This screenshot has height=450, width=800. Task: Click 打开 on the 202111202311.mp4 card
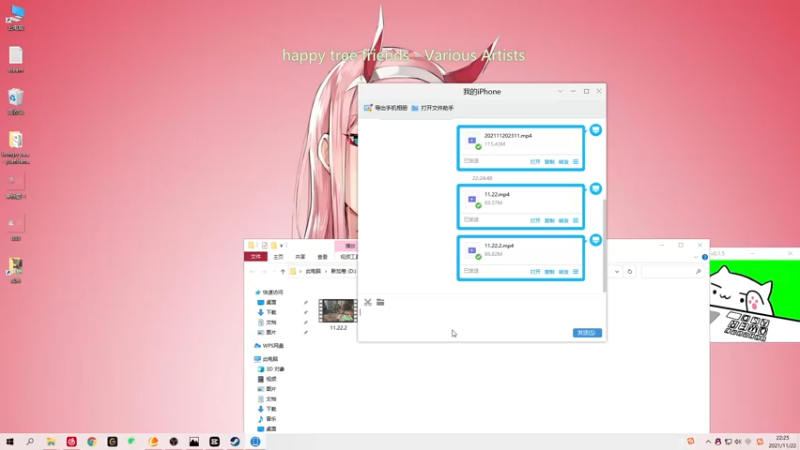click(535, 162)
